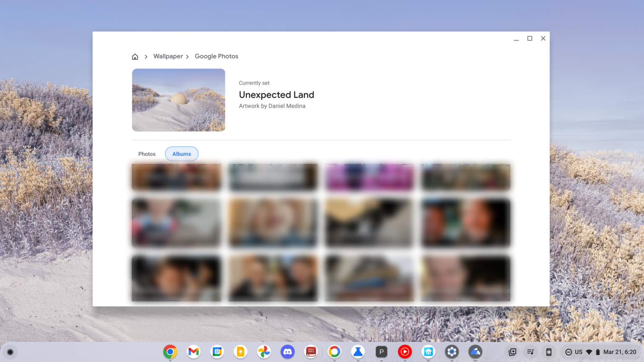Screen dimensions: 644x362
Task: Open the ChromeOS Settings app
Action: pos(452,352)
